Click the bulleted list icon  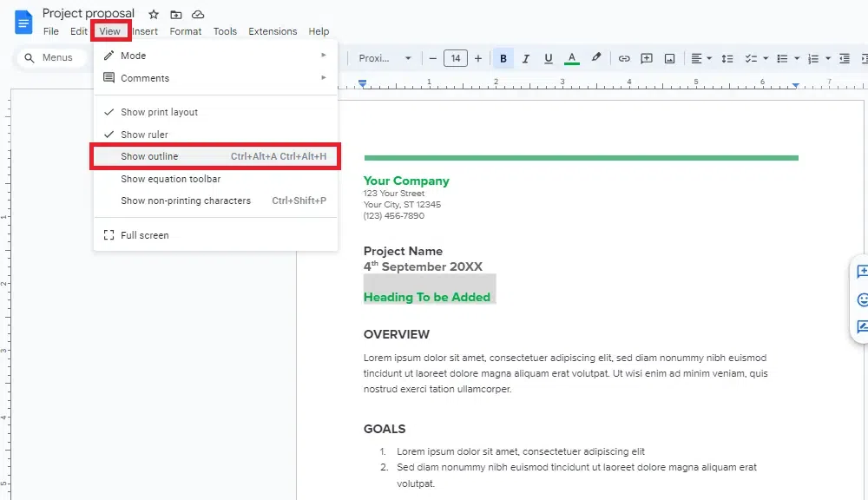point(782,58)
